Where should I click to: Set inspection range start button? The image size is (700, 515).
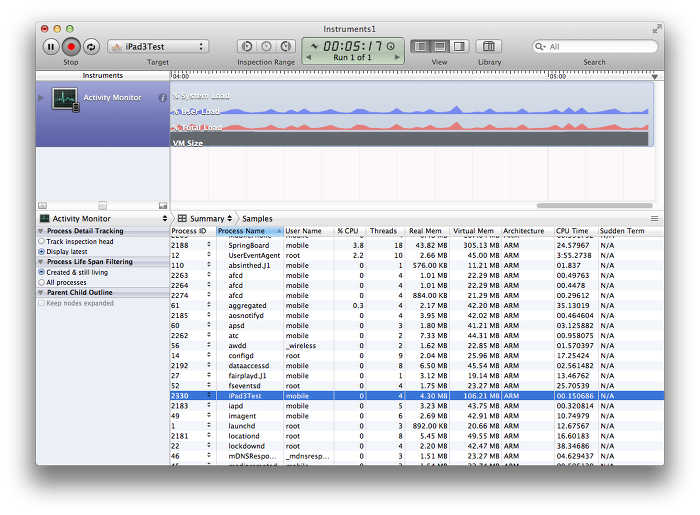tap(247, 46)
